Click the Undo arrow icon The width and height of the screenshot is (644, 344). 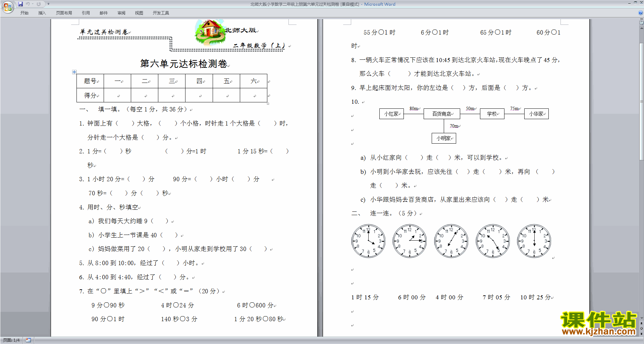(x=28, y=4)
